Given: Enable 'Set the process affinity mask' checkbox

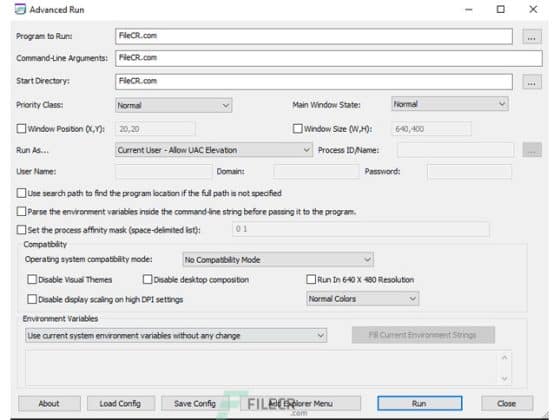Looking at the screenshot, I should point(21,230).
